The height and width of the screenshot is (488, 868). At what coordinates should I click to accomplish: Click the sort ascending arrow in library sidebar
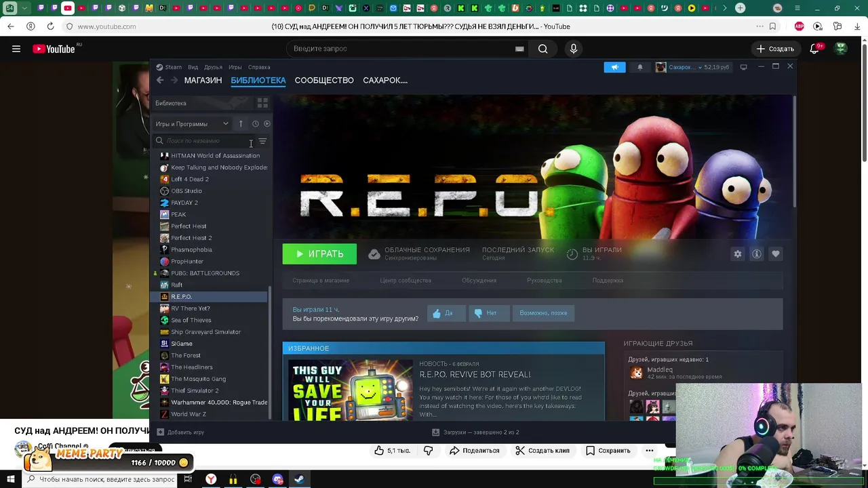coord(241,124)
